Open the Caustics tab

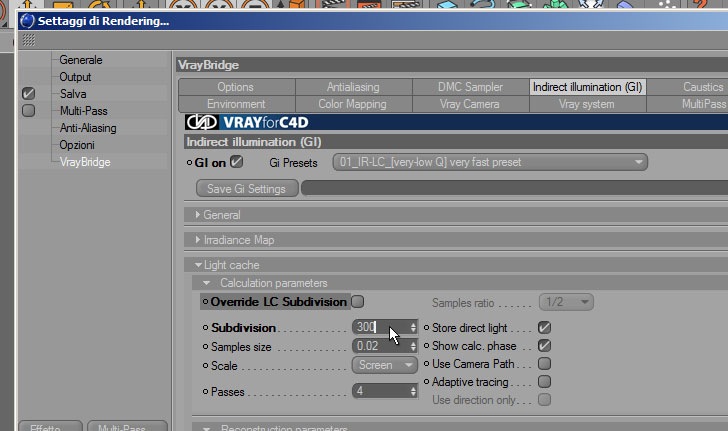coord(688,87)
